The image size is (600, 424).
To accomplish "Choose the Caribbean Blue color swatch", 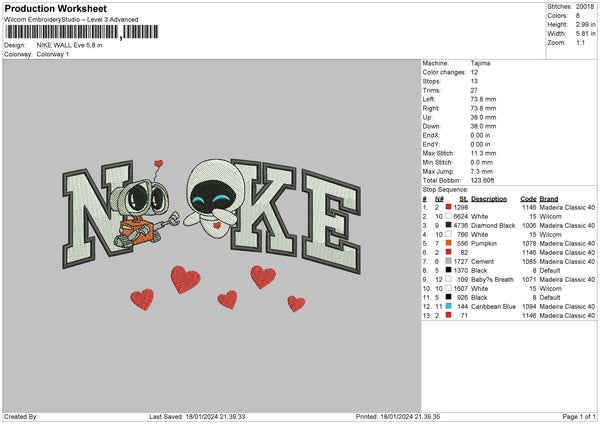I will click(448, 306).
